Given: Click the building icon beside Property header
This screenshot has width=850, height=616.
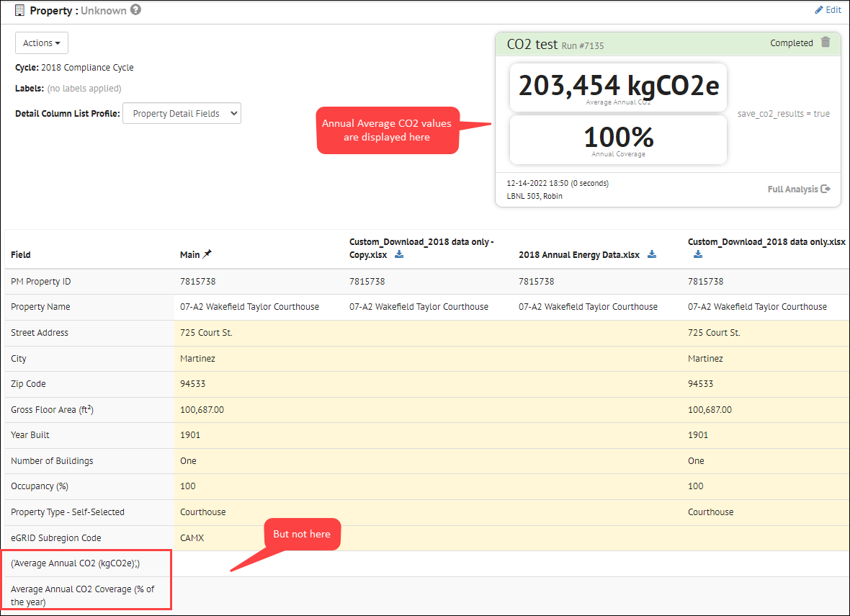Looking at the screenshot, I should pos(19,10).
